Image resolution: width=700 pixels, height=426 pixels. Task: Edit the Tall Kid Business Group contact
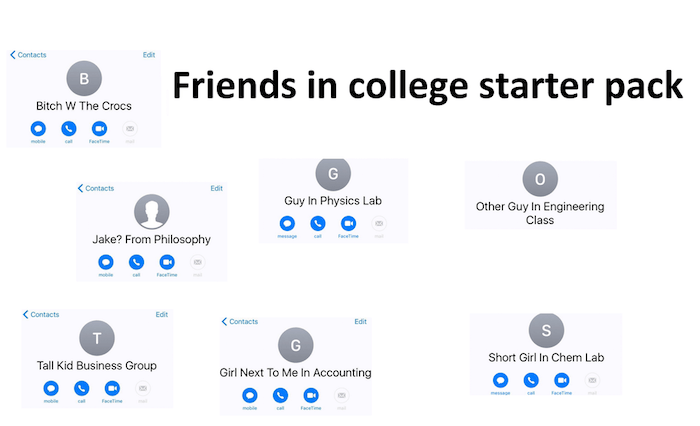[162, 314]
